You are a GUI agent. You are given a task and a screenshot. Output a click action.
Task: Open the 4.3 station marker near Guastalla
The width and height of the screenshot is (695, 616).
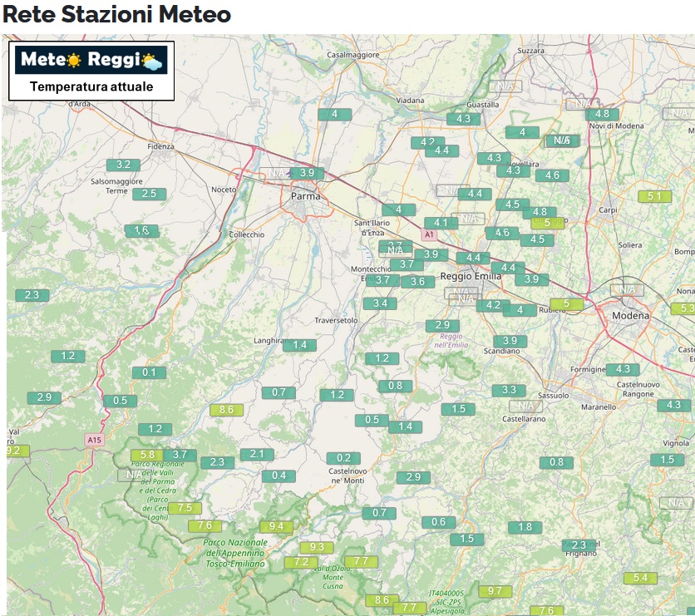click(463, 119)
